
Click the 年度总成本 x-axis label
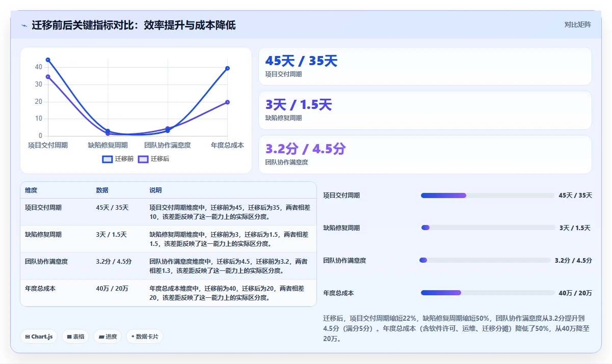[227, 145]
